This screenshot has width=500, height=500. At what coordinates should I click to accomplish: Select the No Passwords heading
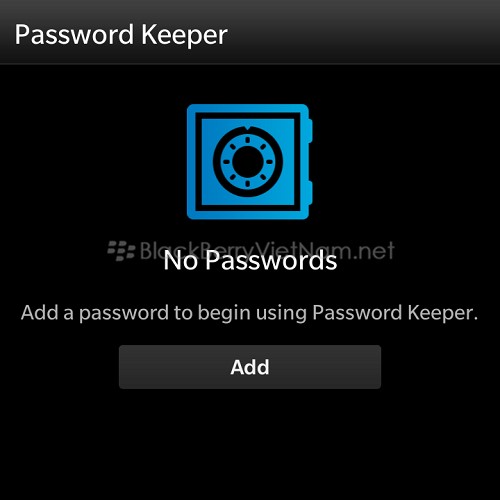(x=250, y=260)
